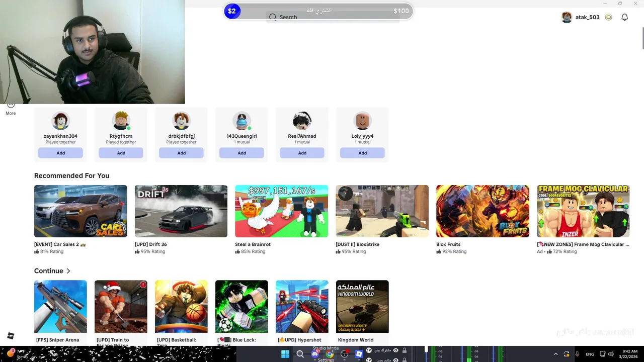Click the '[UPD] Hypershot' title

(299, 340)
